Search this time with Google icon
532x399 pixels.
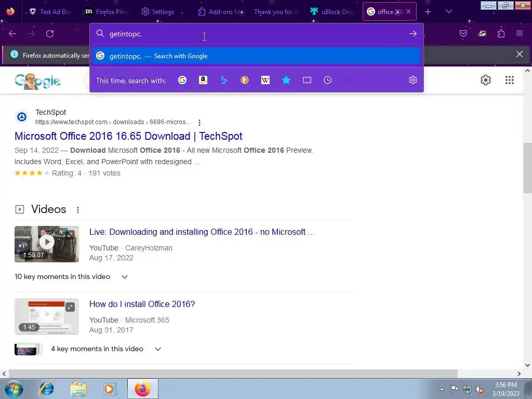182,80
